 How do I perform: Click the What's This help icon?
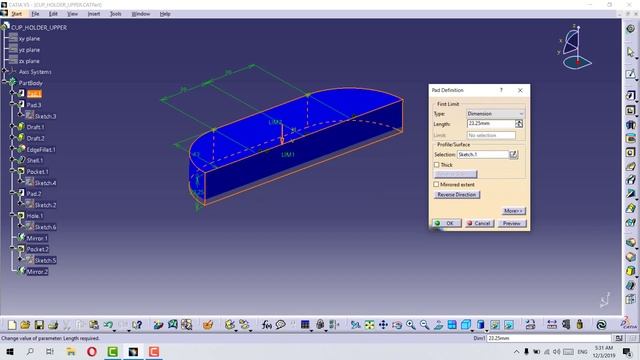(x=137, y=325)
